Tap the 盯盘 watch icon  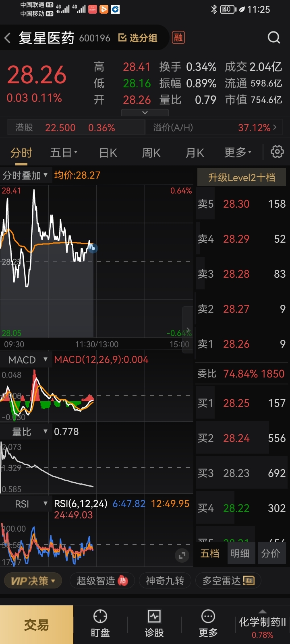[100, 624]
